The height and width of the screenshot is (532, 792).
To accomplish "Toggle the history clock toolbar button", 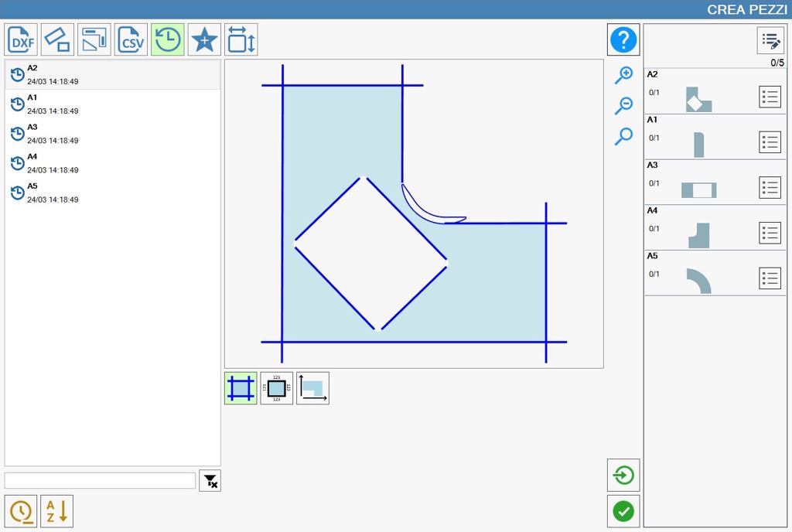I will (168, 39).
